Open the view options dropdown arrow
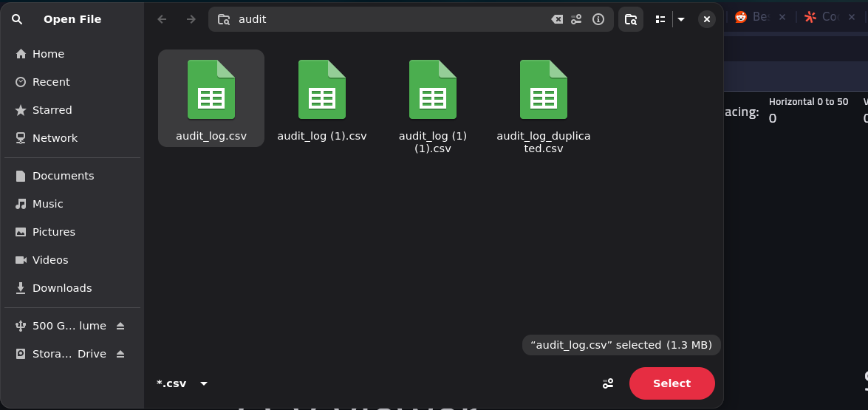The height and width of the screenshot is (410, 868). (x=681, y=19)
